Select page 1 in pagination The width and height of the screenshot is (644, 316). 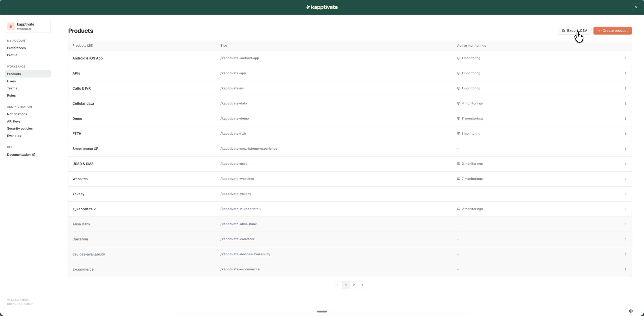click(346, 285)
